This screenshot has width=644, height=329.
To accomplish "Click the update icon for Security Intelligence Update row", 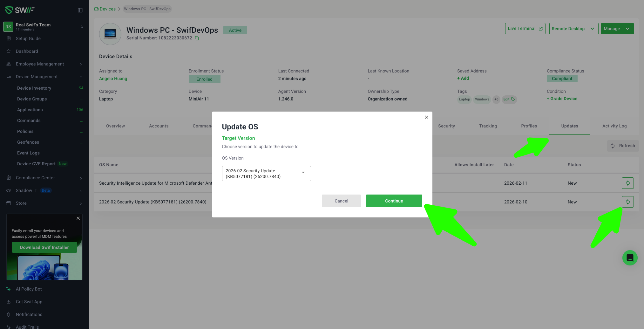I will [x=627, y=183].
